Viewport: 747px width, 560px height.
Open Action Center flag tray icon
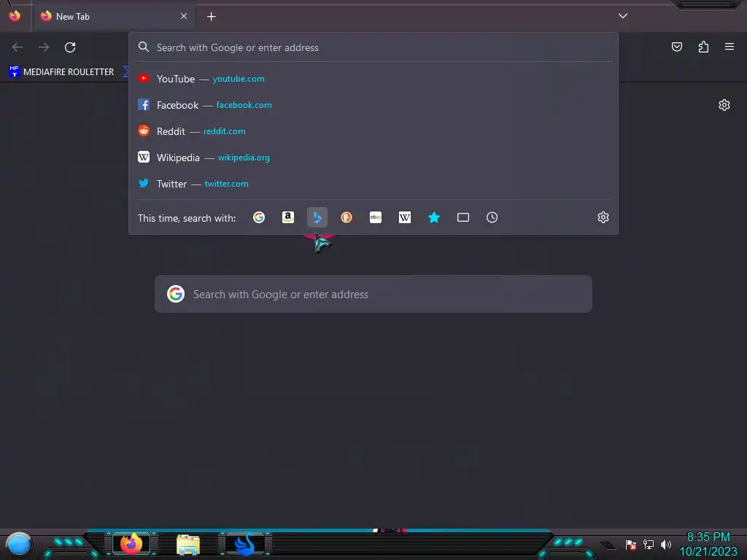click(631, 544)
